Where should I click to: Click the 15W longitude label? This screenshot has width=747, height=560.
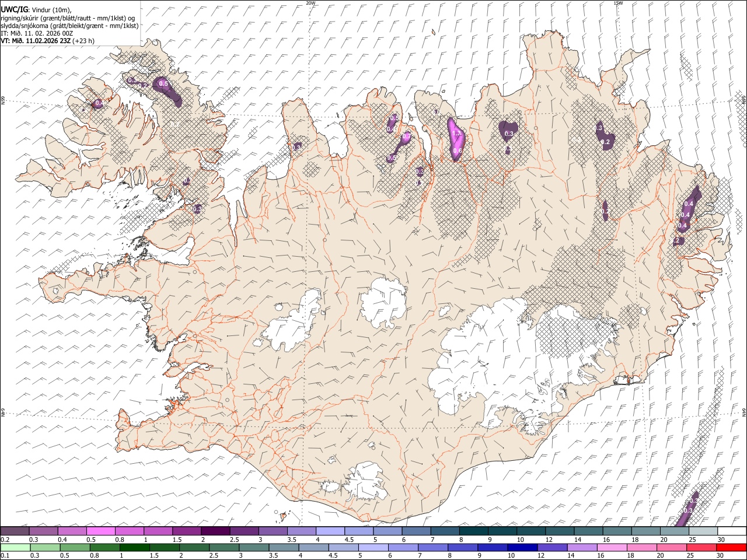tap(618, 3)
